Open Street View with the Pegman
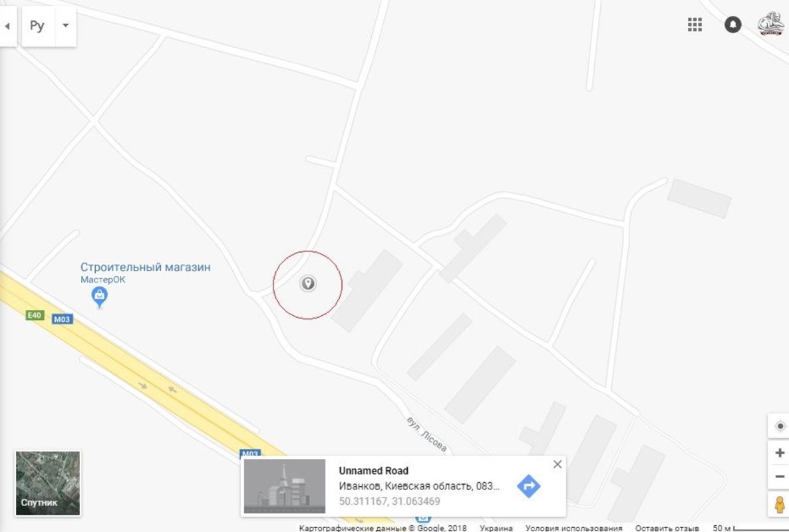The width and height of the screenshot is (789, 532). point(780,504)
